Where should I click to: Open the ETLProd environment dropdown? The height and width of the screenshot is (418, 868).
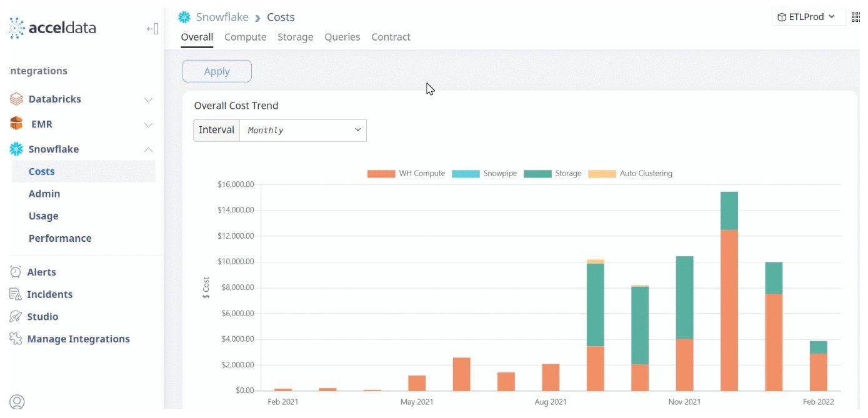coord(809,17)
